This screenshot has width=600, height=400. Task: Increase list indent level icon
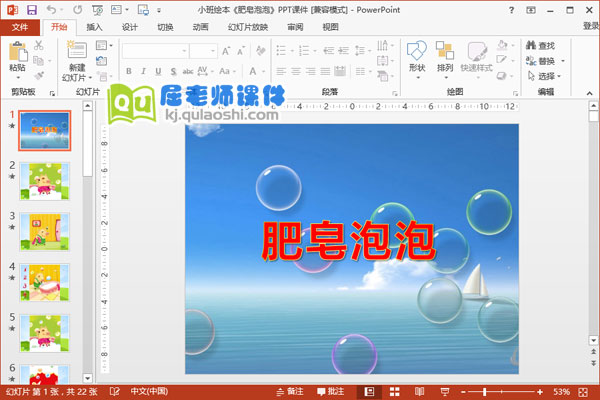coord(344,51)
